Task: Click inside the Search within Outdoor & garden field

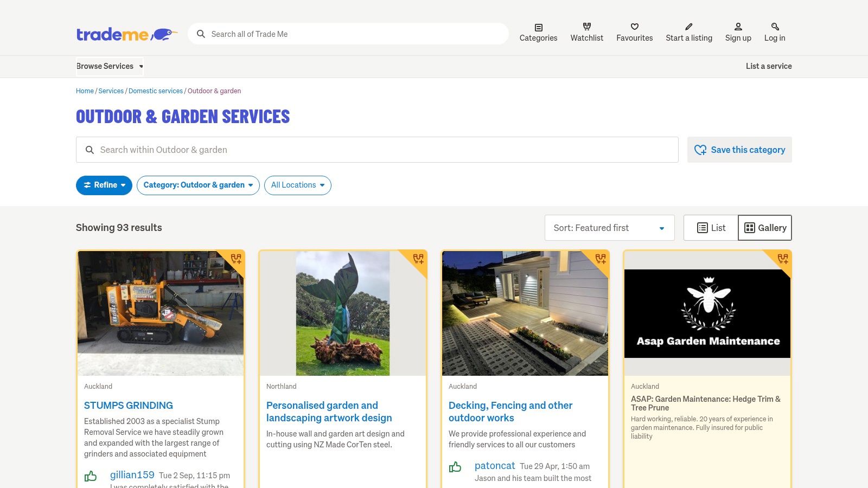Action: 376,150
